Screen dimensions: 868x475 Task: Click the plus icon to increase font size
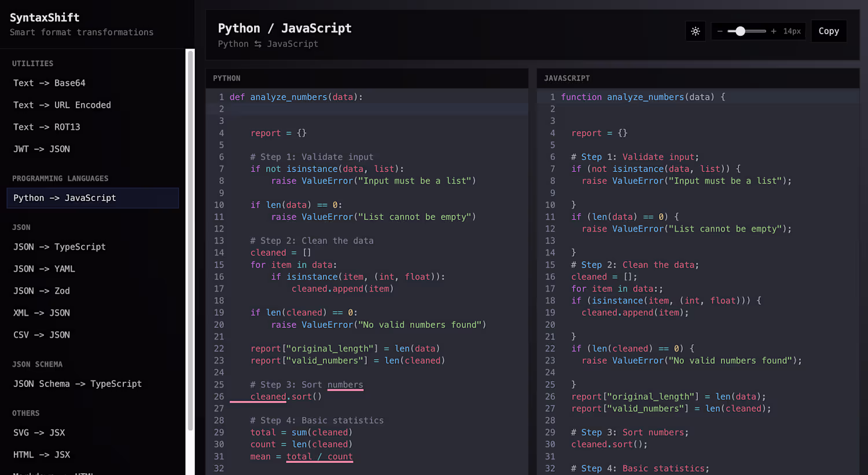[773, 31]
